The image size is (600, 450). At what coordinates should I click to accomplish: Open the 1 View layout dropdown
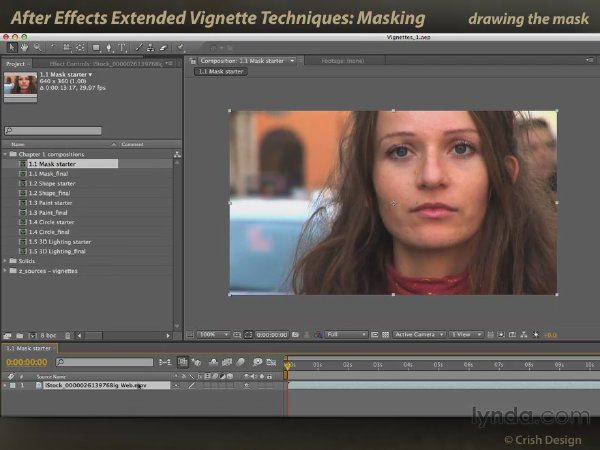[465, 335]
